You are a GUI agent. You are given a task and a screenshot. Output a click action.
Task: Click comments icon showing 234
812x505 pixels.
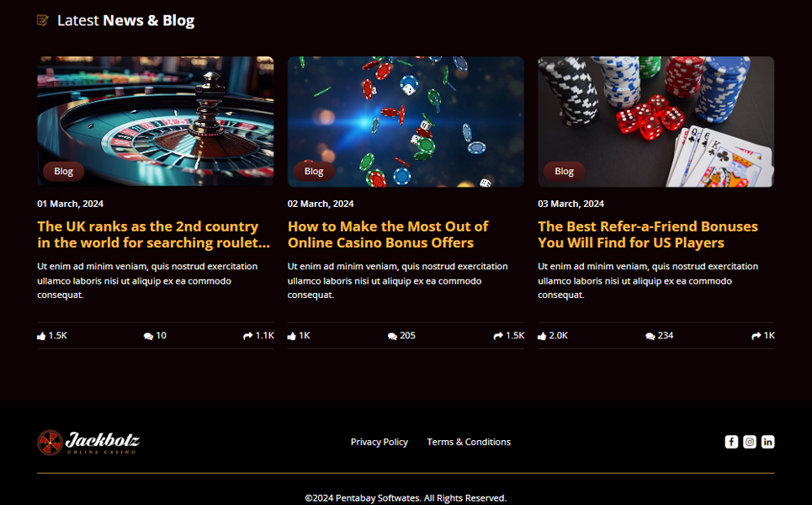click(x=650, y=336)
